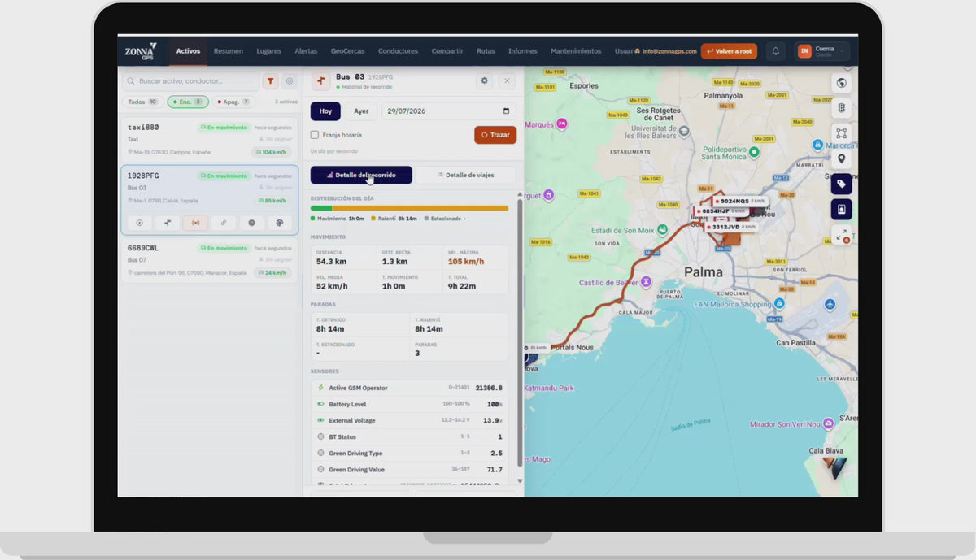Enable the Franja horaria checkbox
Viewport: 976px width, 560px height.
(315, 135)
